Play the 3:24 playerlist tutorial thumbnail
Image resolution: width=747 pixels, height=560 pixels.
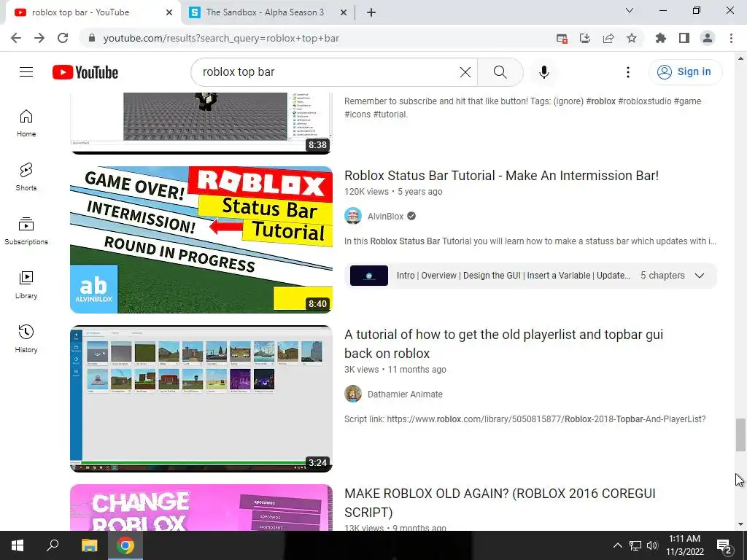click(201, 399)
